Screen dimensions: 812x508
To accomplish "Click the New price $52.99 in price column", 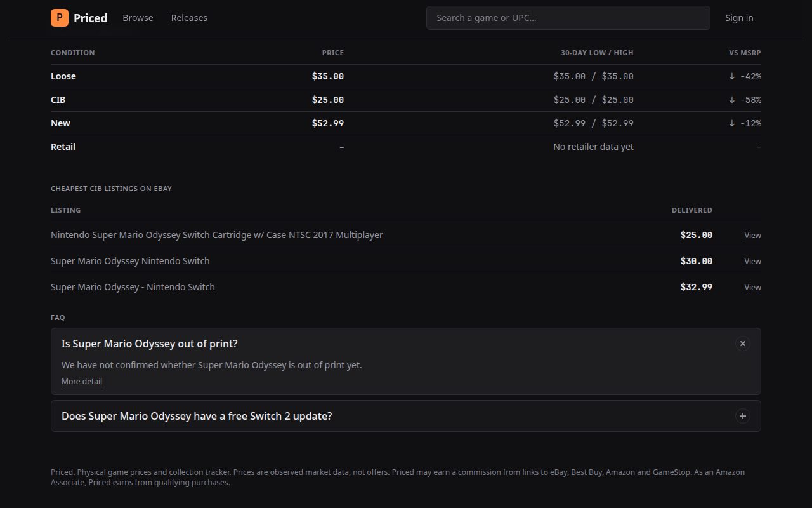I will (x=328, y=123).
